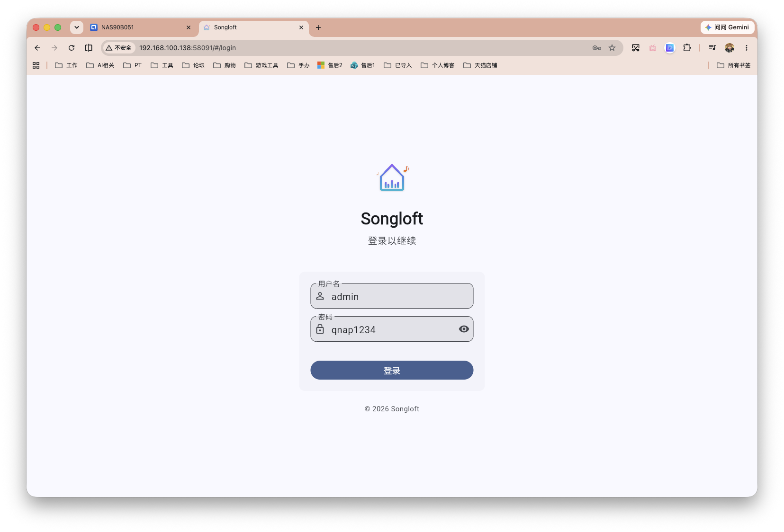Viewport: 784px width, 532px height.
Task: Click the 登录以继续 subtitle text
Action: [x=392, y=241]
